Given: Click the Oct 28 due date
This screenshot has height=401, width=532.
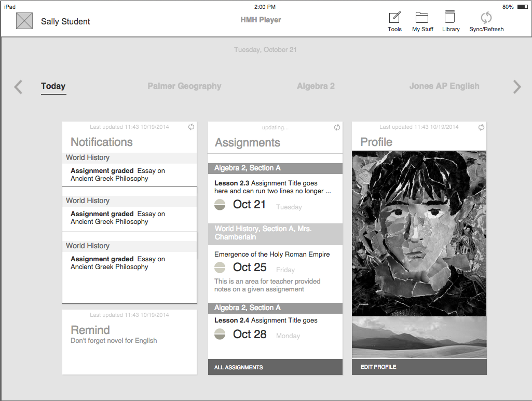Looking at the screenshot, I should 249,334.
